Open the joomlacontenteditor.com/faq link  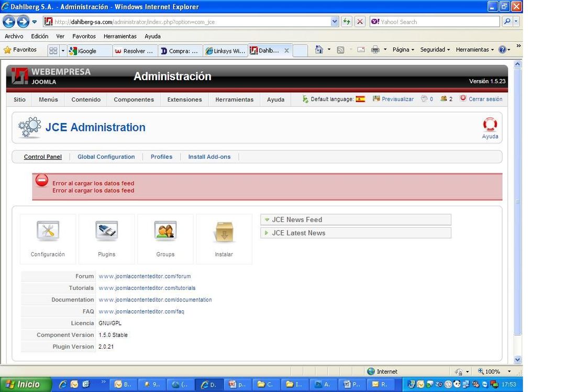[141, 311]
